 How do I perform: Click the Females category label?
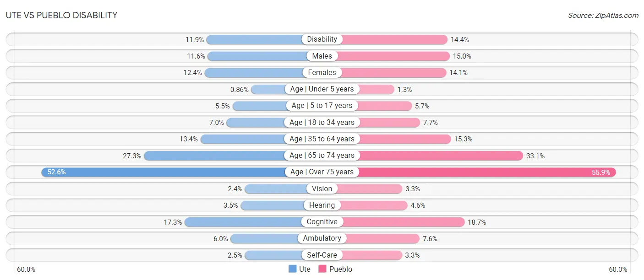click(x=322, y=72)
